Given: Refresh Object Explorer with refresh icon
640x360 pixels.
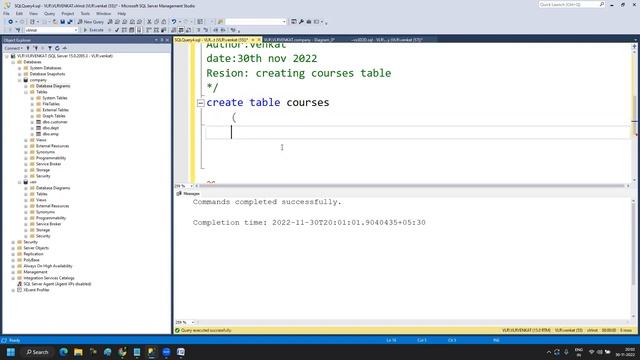Looking at the screenshot, I should 57,48.
